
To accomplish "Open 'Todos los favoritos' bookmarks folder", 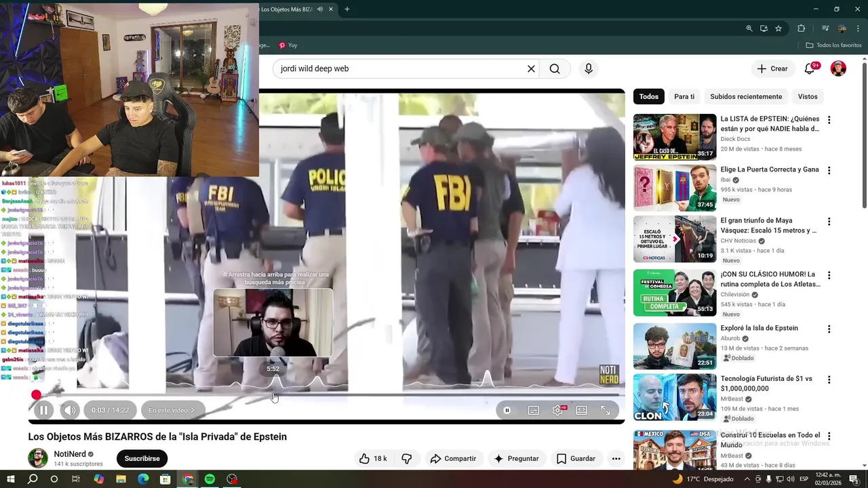I will (833, 45).
